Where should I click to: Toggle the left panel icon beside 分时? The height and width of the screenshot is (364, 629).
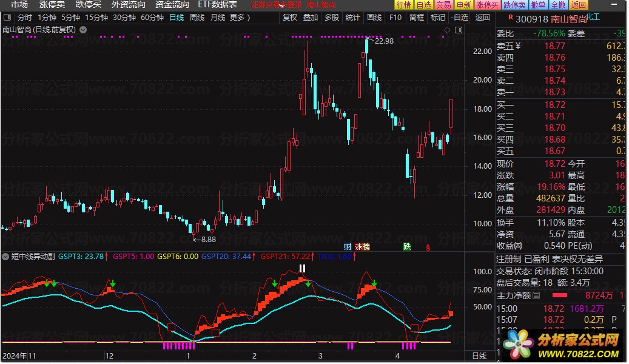[7, 18]
